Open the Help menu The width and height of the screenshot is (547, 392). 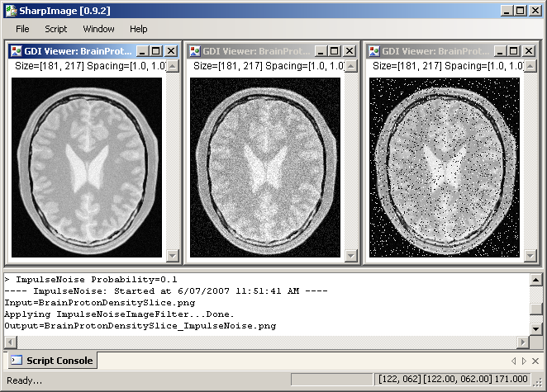pyautogui.click(x=139, y=29)
